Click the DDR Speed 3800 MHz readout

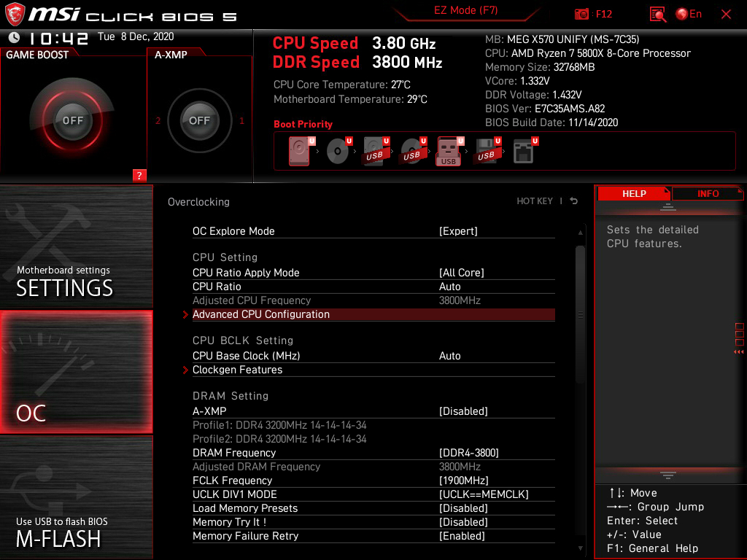click(x=357, y=62)
